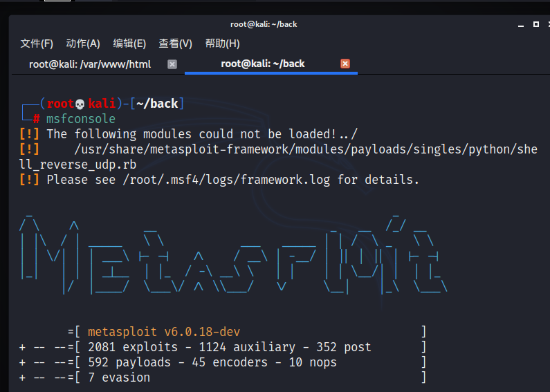Select the root@kali: ~/back tab
This screenshot has width=550, height=392.
[263, 64]
